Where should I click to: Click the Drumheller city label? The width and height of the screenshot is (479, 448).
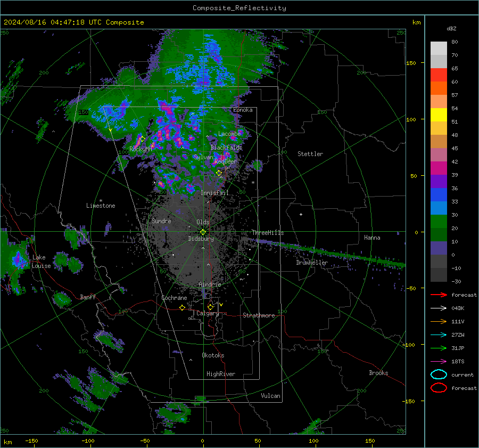(x=312, y=263)
